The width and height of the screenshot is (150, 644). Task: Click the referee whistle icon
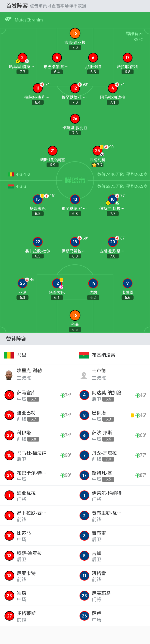coord(8,19)
